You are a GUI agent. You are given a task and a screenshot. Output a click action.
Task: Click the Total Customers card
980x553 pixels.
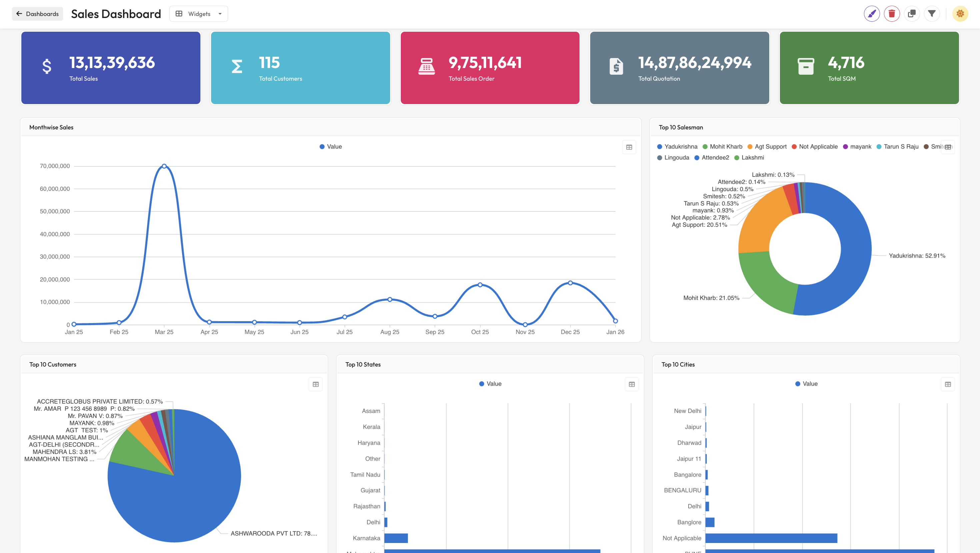point(300,68)
